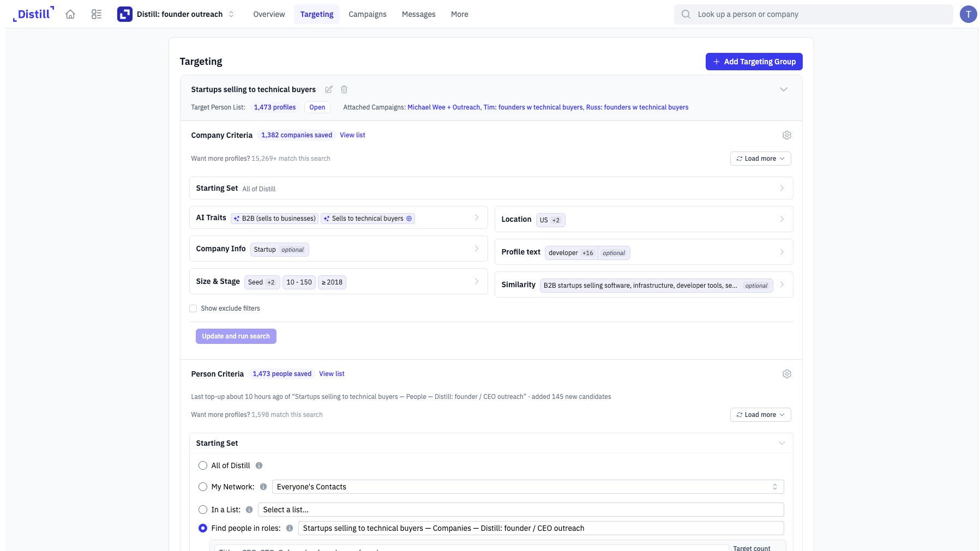Viewport: 980px width, 551px height.
Task: Click the Distill workspace square logo icon
Action: 125,14
